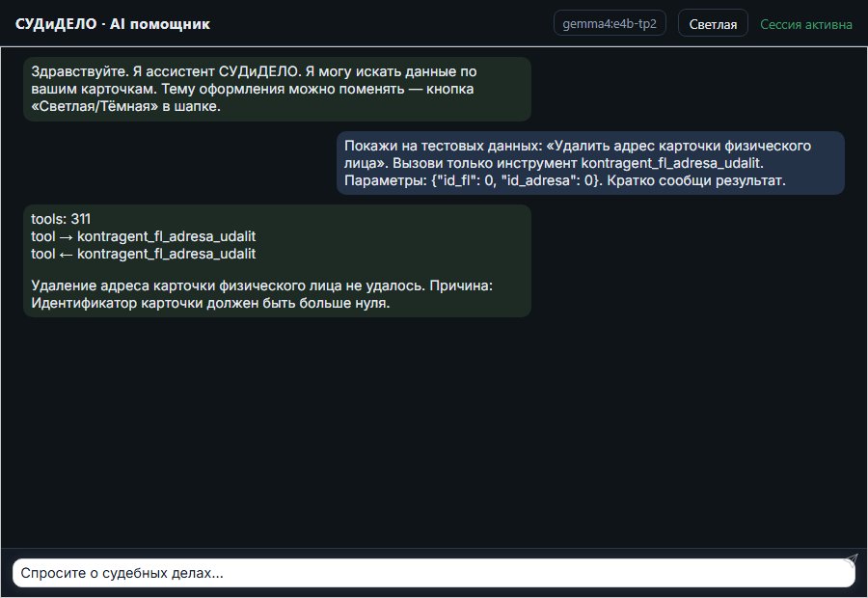The width and height of the screenshot is (868, 598).
Task: Click the 'Сессия активна' status label
Action: coord(806,24)
